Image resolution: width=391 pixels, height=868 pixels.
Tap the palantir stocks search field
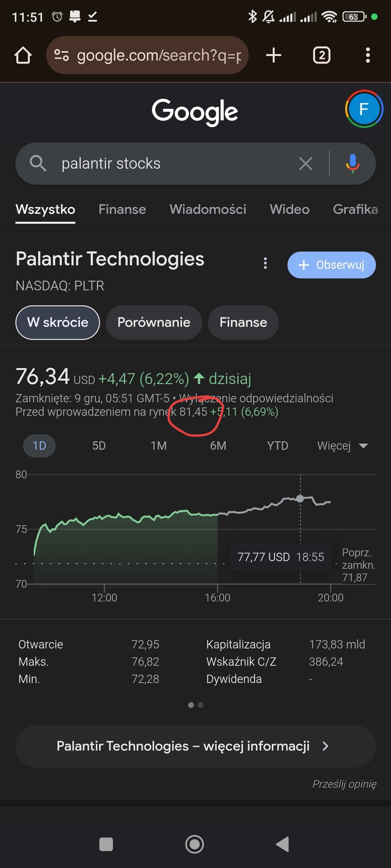click(x=169, y=164)
